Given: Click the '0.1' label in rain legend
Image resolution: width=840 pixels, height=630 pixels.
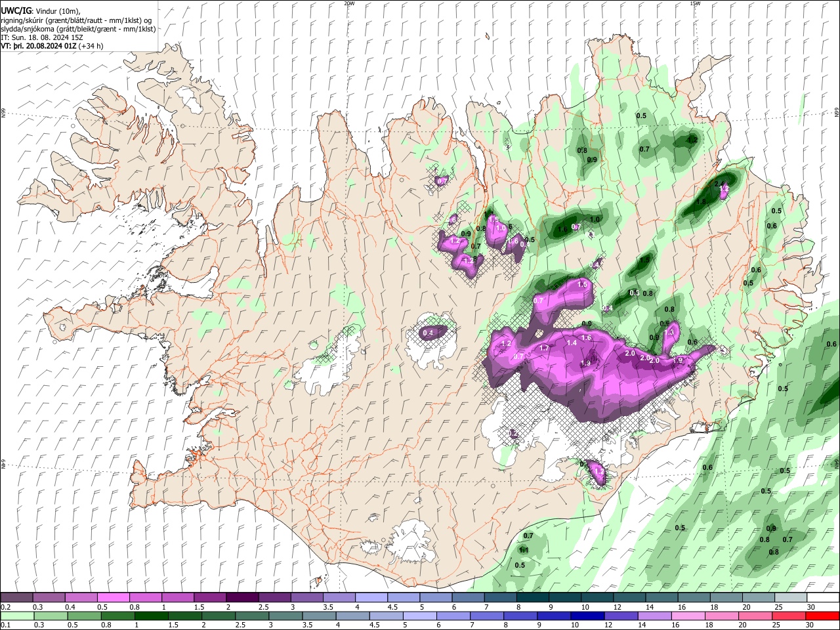Looking at the screenshot, I should click(x=5, y=625).
